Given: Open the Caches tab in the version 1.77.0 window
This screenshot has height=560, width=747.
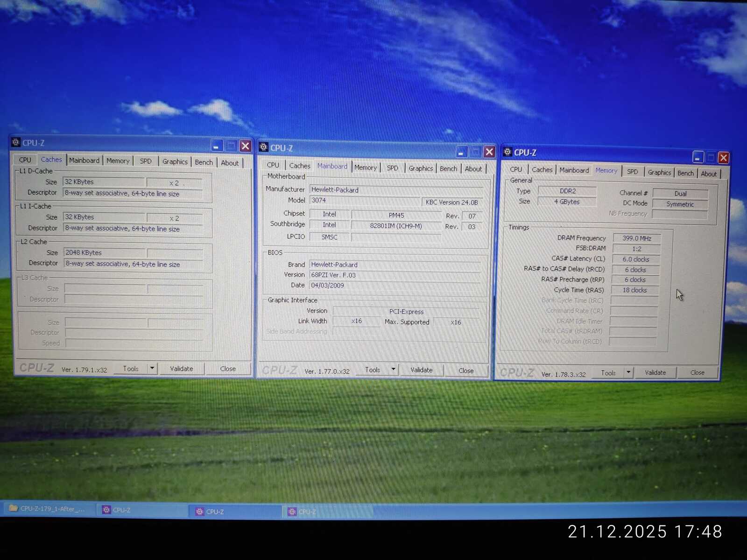Looking at the screenshot, I should 300,166.
